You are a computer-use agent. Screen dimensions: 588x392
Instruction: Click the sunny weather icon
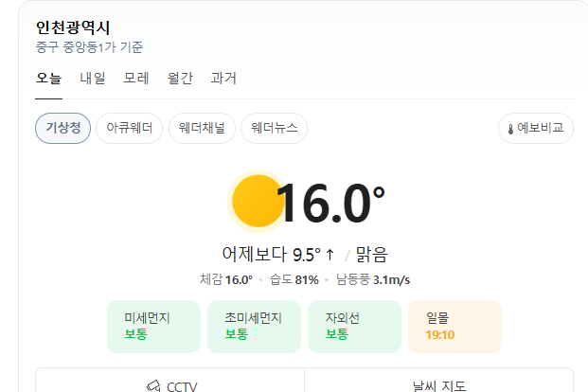pyautogui.click(x=258, y=202)
